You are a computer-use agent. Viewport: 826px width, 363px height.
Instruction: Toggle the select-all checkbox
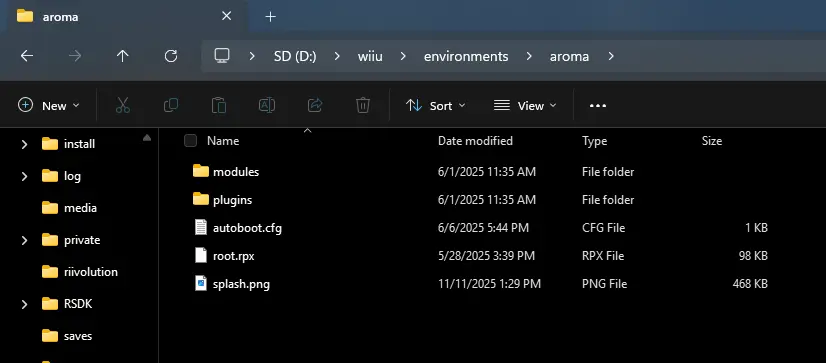(x=190, y=141)
